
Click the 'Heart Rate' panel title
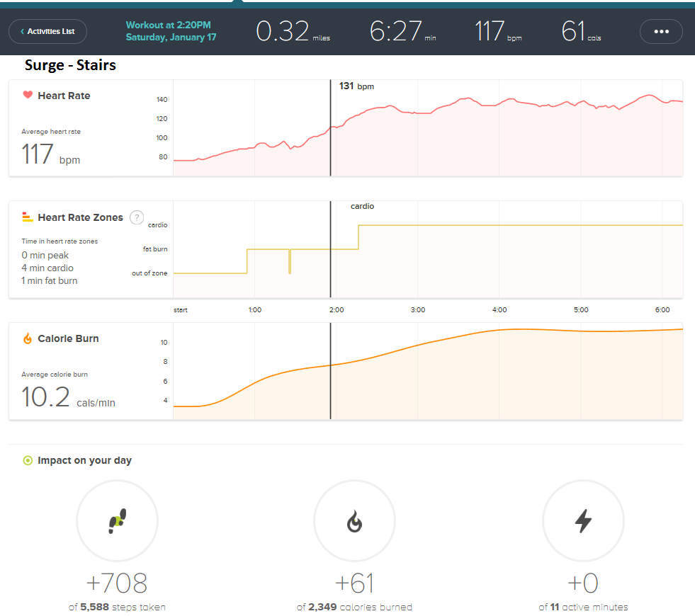click(x=64, y=96)
